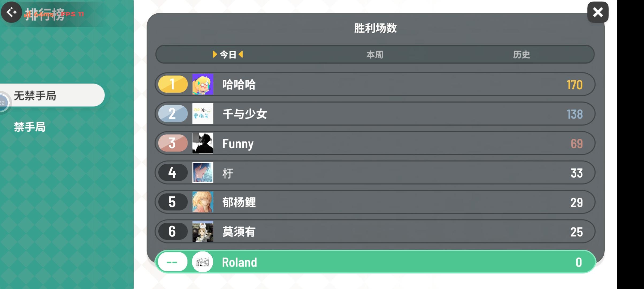Select the gold rank 1 badge

click(173, 84)
